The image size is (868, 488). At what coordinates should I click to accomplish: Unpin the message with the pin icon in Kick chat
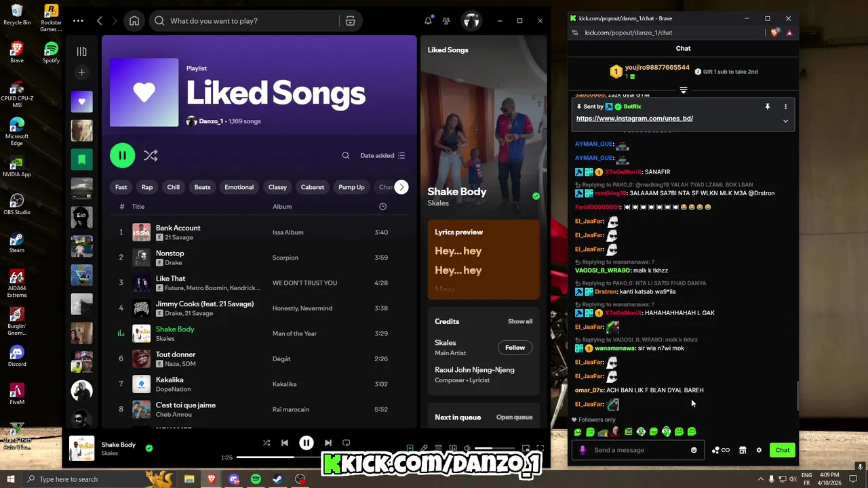(767, 106)
